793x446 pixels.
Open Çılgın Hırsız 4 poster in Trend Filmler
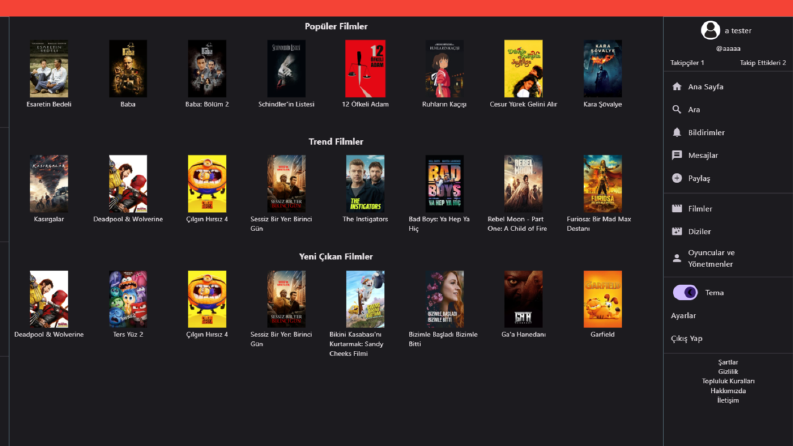point(207,184)
